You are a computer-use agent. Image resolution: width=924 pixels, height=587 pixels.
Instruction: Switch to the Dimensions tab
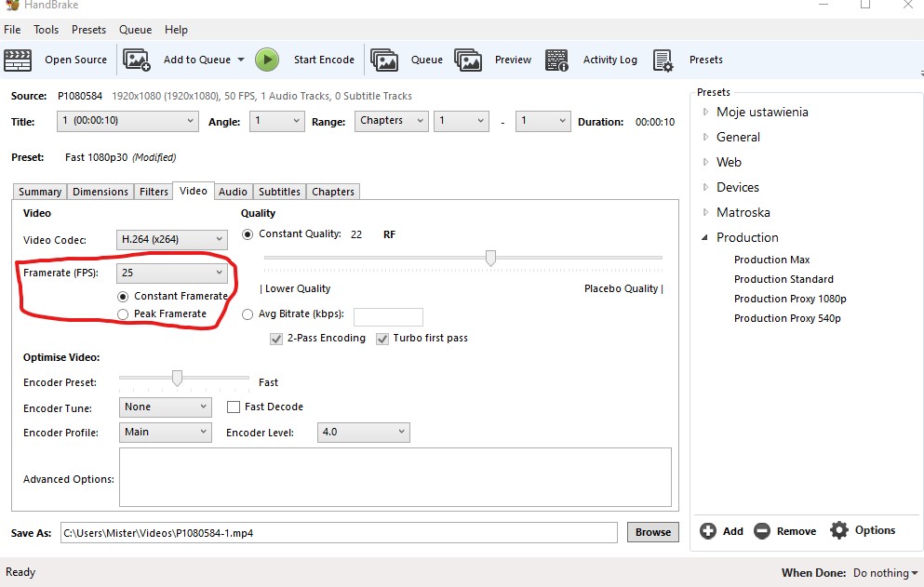100,192
